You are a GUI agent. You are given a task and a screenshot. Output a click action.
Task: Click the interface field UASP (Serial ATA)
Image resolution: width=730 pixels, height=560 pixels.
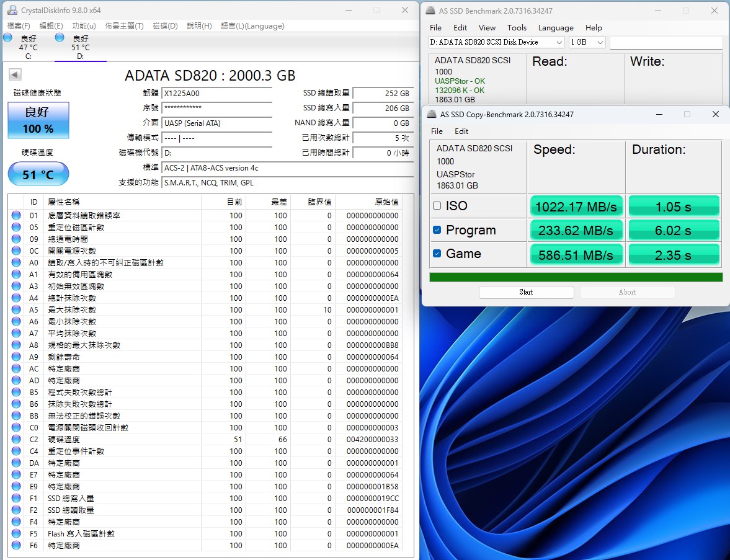(217, 123)
